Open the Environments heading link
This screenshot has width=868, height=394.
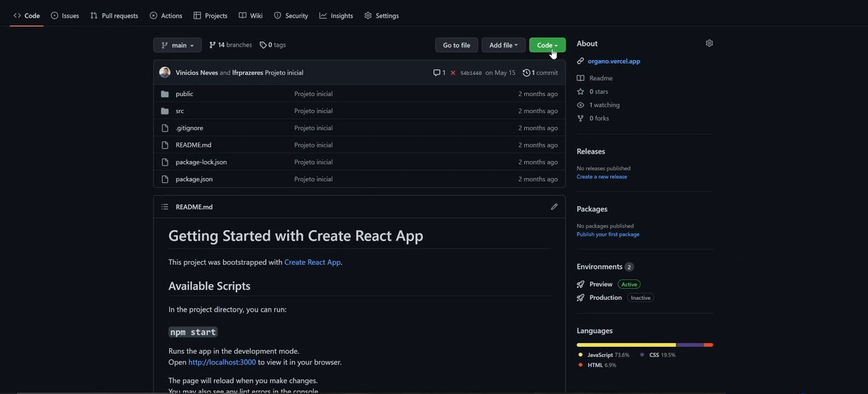(x=599, y=267)
